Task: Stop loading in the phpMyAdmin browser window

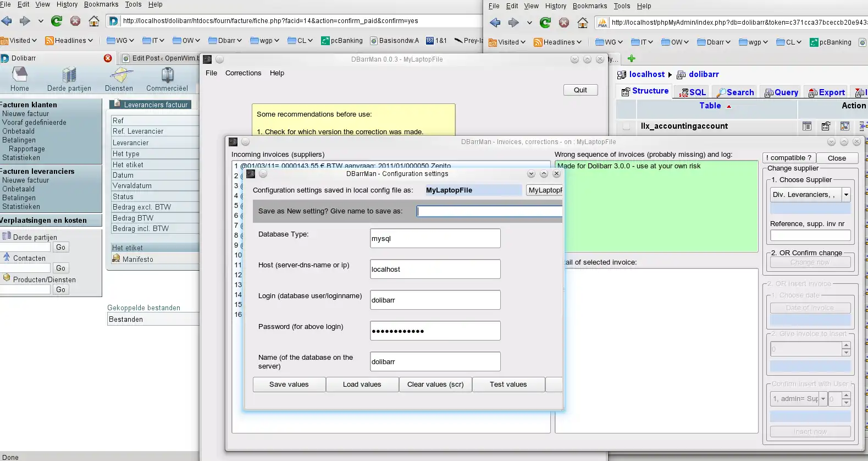Action: pos(564,23)
